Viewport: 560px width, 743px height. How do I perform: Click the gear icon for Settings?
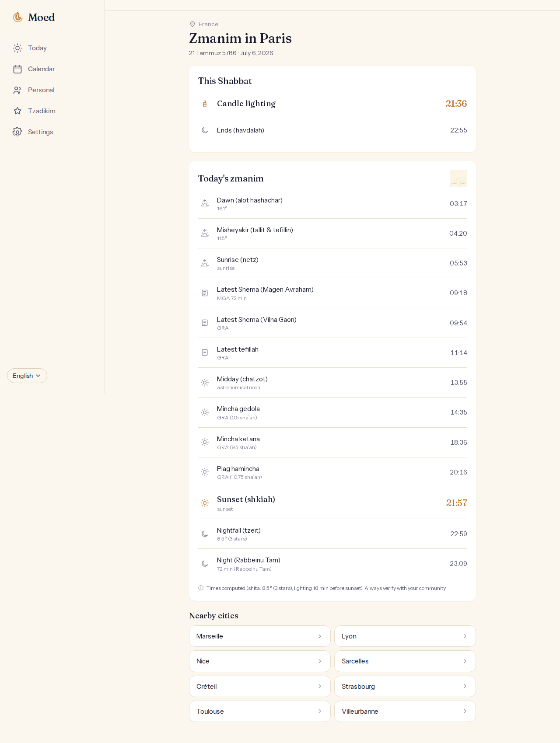(17, 132)
